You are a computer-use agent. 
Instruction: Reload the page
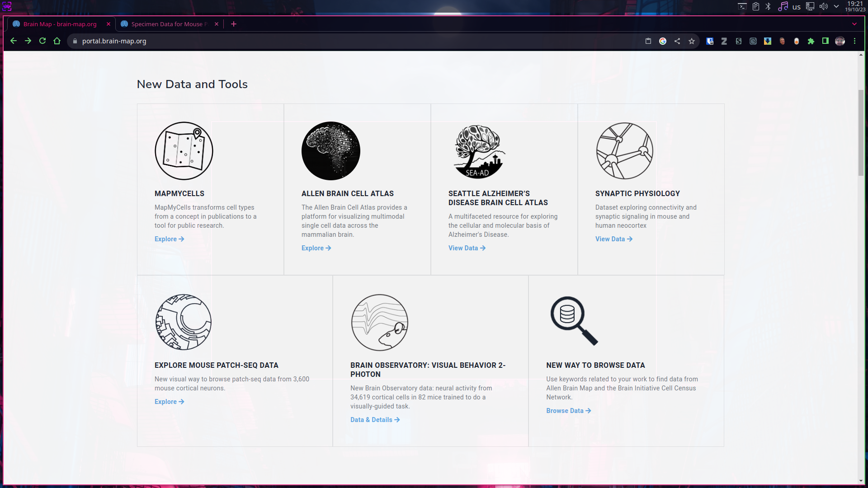(x=42, y=41)
